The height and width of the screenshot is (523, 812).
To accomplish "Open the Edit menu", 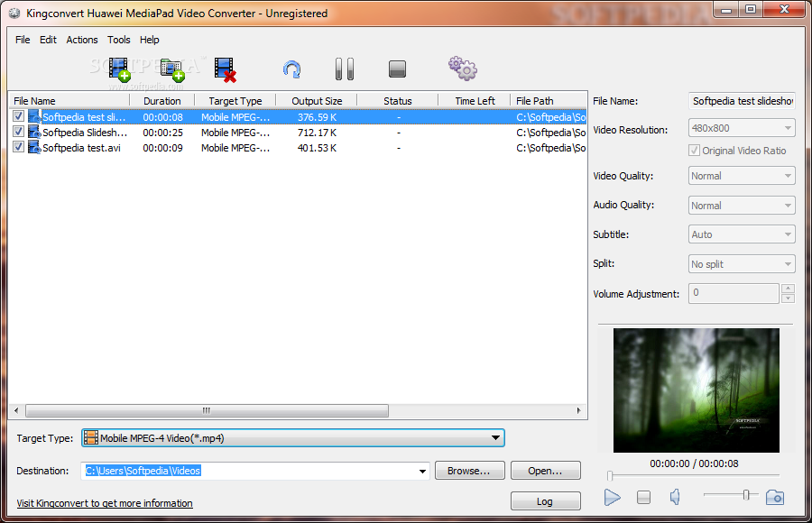I will pos(48,40).
